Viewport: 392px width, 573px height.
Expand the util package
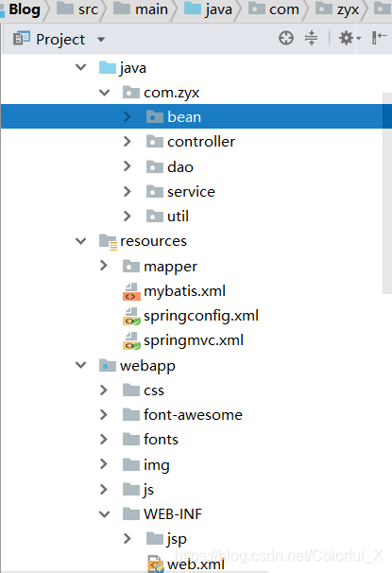coord(127,216)
